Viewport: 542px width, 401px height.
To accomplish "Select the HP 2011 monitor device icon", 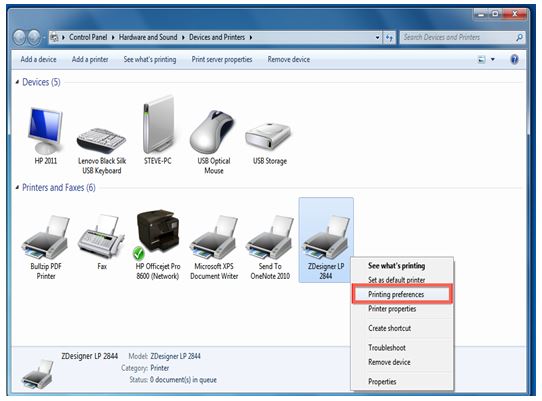I will click(45, 131).
